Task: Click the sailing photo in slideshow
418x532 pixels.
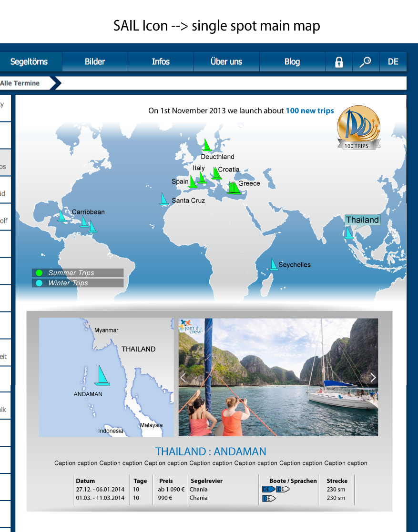Action: (278, 377)
